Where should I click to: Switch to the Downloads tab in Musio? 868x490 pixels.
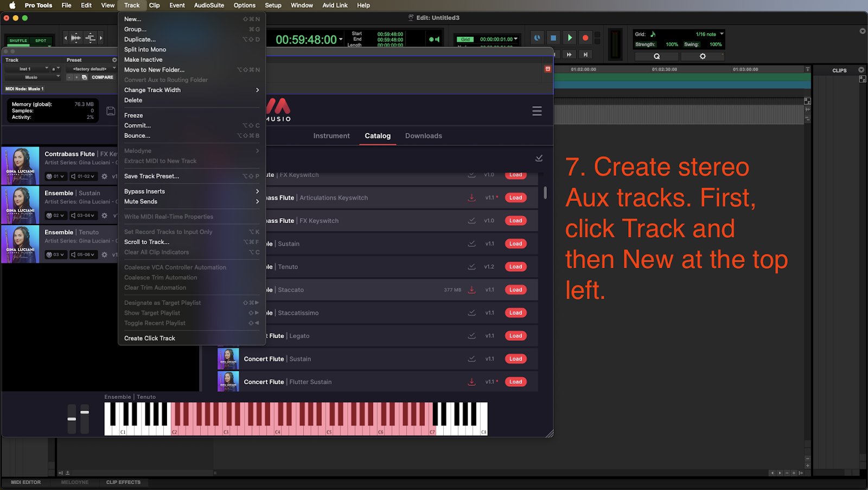point(423,136)
